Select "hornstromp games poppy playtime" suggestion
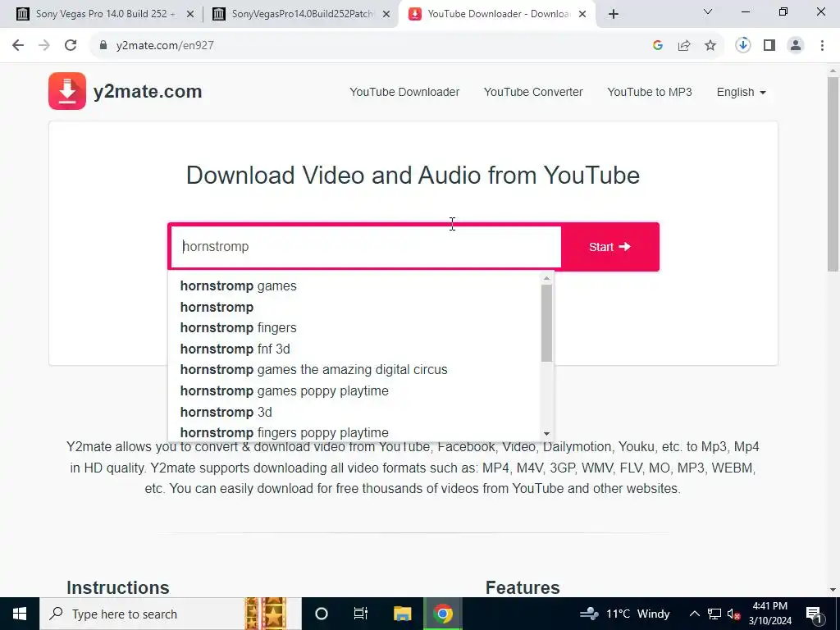The image size is (840, 630). tap(354, 391)
